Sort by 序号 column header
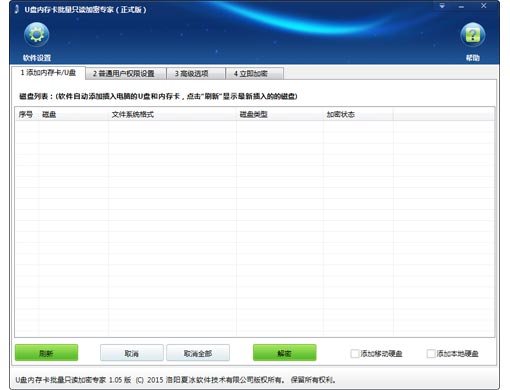Image resolution: width=510 pixels, height=390 pixels. [27, 114]
